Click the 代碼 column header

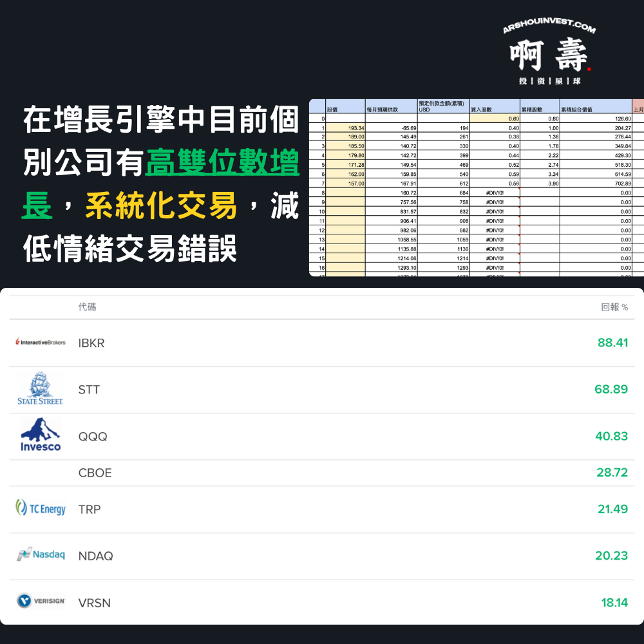[x=87, y=307]
